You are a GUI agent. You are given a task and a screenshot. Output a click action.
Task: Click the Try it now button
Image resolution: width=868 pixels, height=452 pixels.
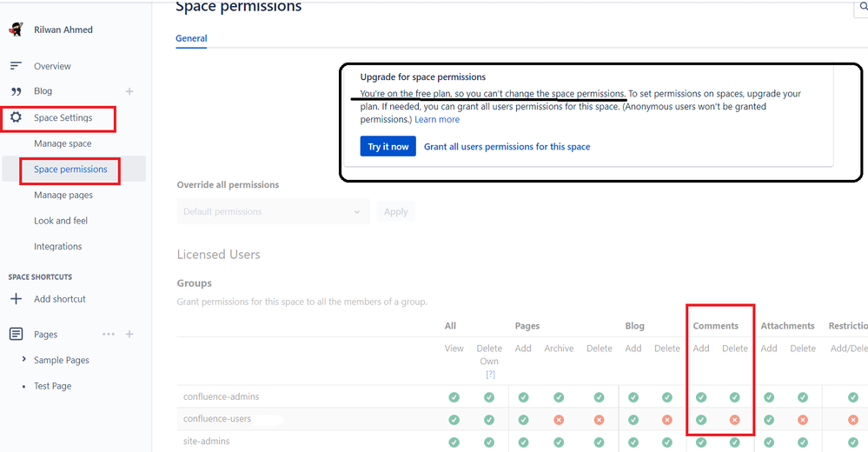click(388, 146)
